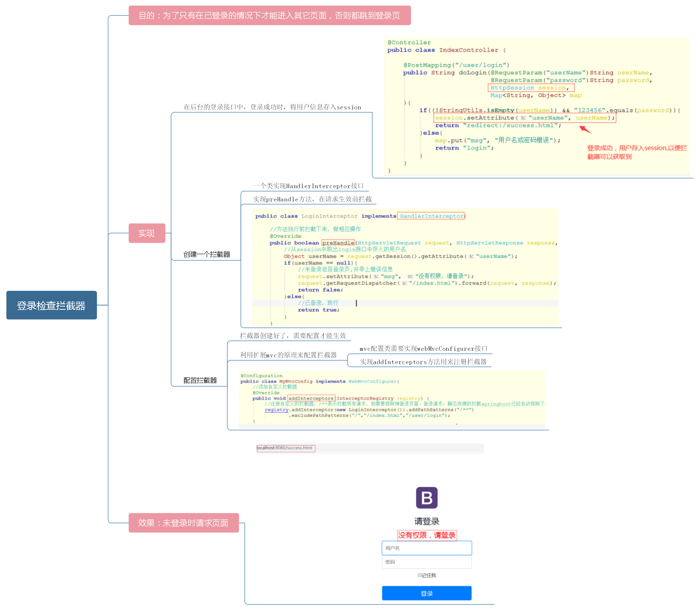700x610 pixels.
Task: Click the Bootstrap B logo icon
Action: (x=427, y=498)
